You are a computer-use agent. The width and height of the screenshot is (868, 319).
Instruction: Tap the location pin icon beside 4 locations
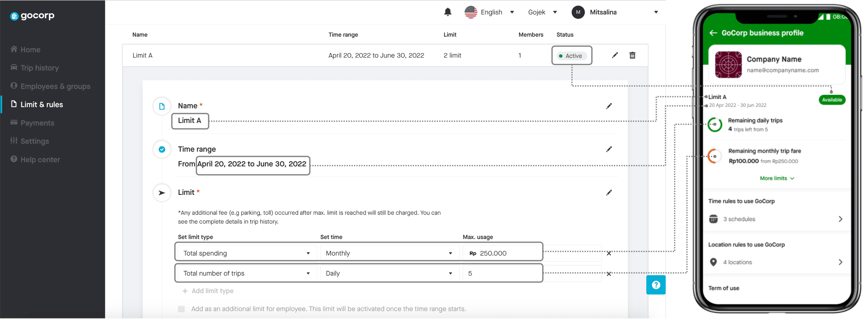point(713,262)
